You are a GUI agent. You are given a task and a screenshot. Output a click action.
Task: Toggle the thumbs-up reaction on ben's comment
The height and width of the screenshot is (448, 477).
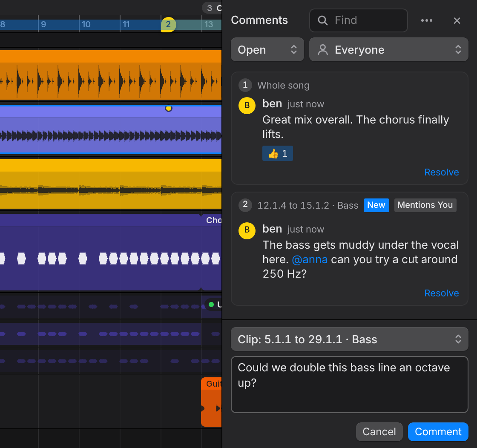(277, 153)
